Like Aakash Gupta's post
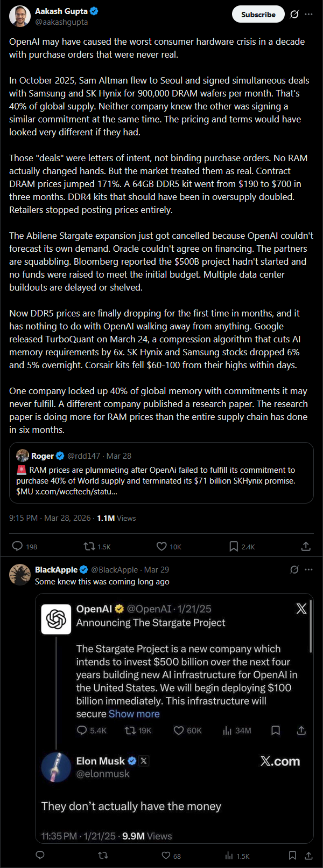The width and height of the screenshot is (323, 868). pos(161,546)
